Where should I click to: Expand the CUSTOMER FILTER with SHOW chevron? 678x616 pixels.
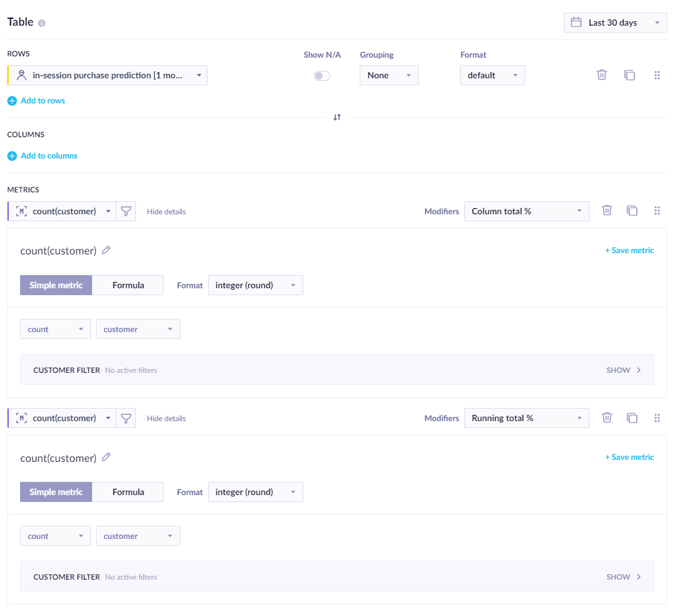[623, 370]
